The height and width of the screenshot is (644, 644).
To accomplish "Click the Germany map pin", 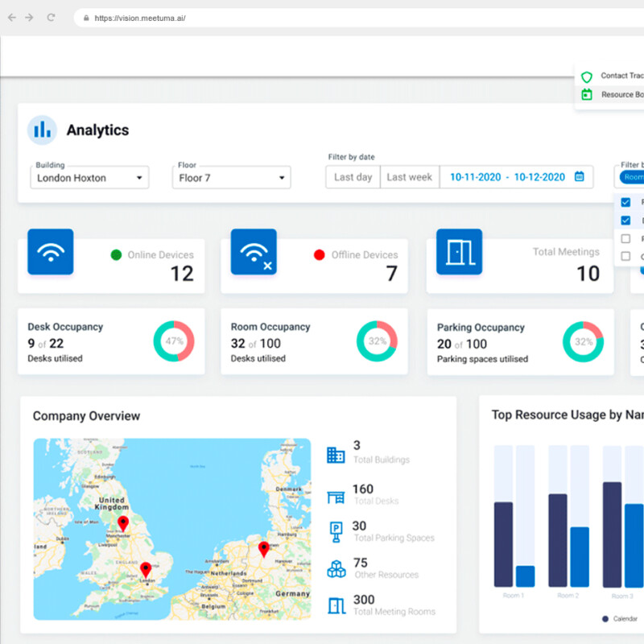I will [264, 549].
